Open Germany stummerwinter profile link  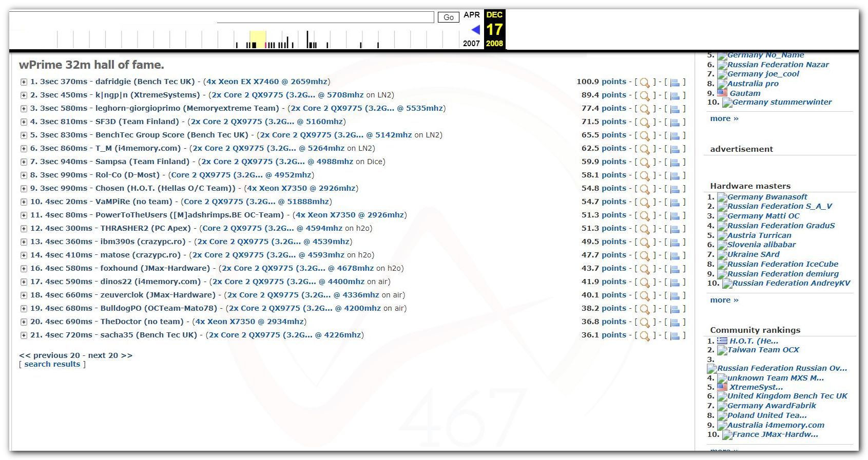(782, 102)
